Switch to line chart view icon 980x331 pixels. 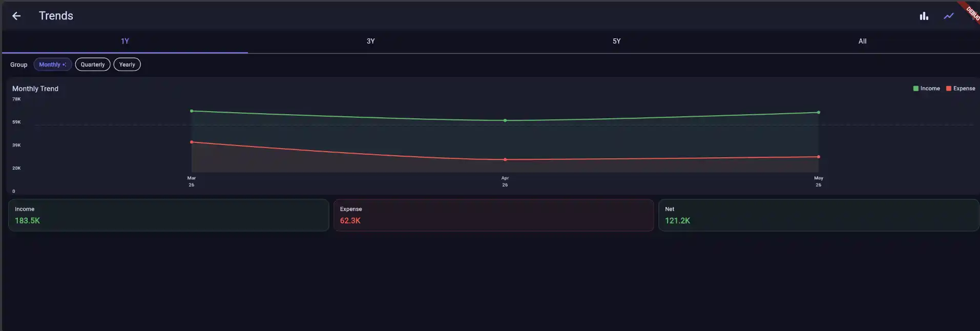click(x=949, y=16)
